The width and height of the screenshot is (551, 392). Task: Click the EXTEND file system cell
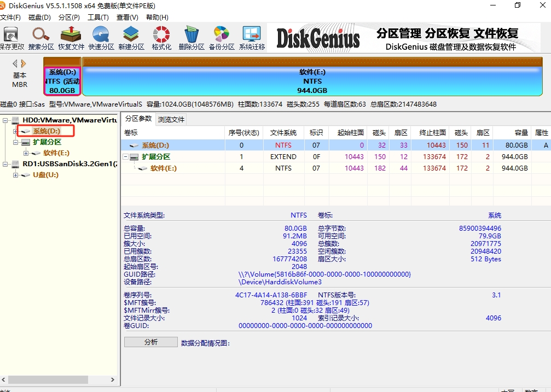click(283, 157)
